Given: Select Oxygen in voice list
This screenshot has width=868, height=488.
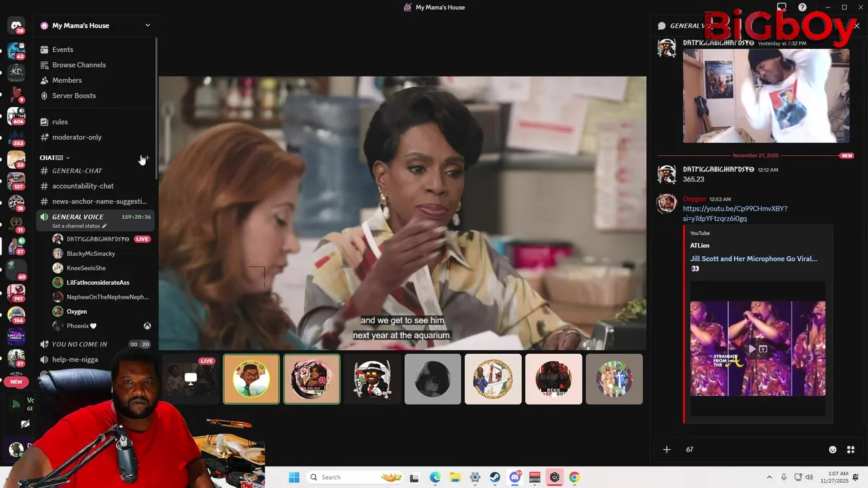Looking at the screenshot, I should pos(77,311).
